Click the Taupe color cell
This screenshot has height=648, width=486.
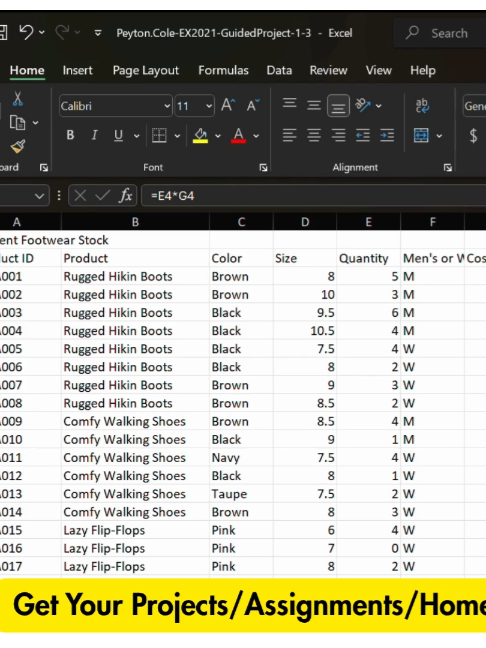click(x=241, y=494)
